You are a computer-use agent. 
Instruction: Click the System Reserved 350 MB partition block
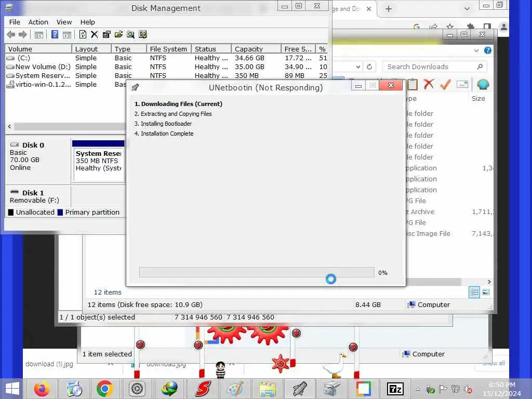[99, 161]
